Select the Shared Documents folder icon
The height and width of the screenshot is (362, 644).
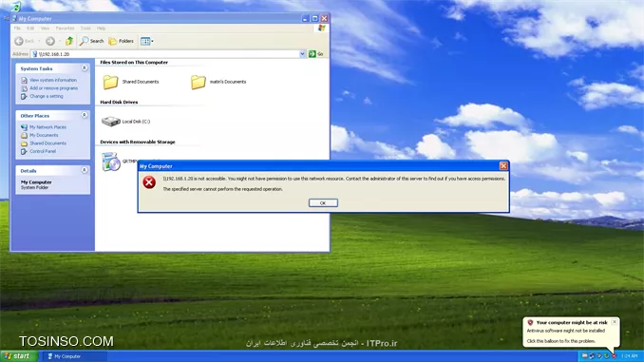[110, 82]
